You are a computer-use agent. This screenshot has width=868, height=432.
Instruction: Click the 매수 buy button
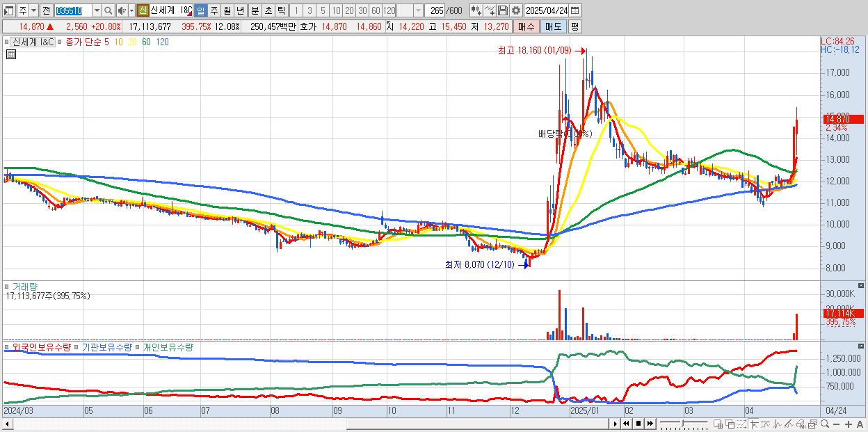point(527,26)
